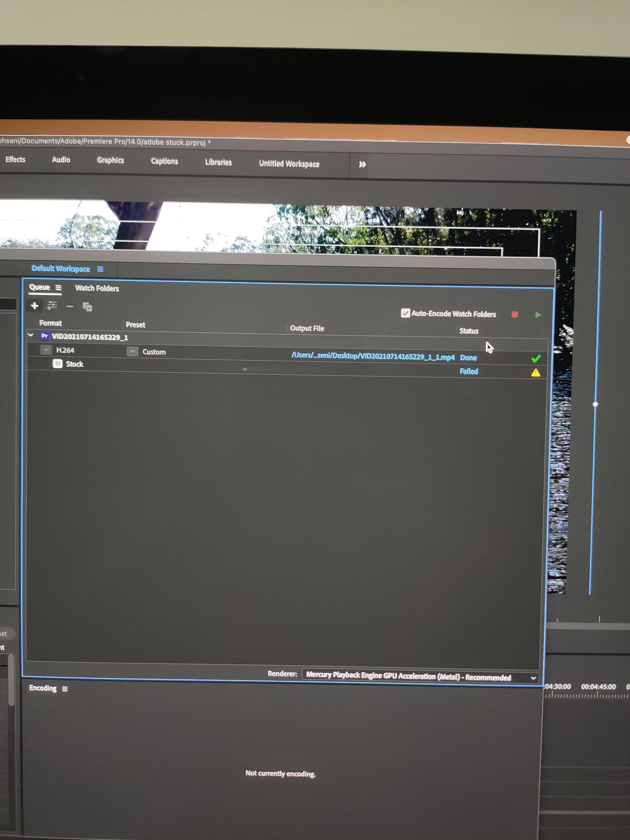Switch to the Watch Folders tab
The height and width of the screenshot is (840, 630).
pos(97,288)
